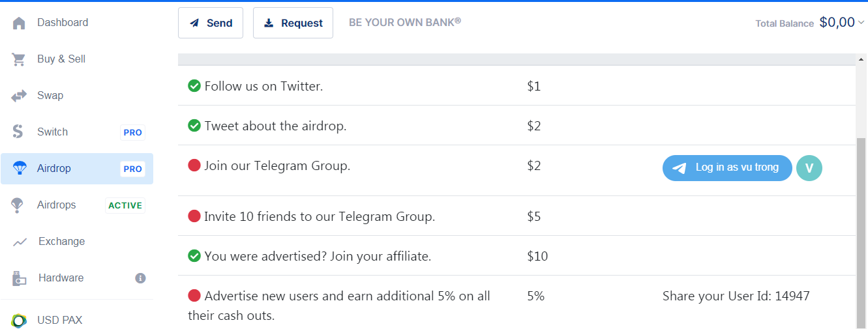Click the red status dot for Join our Telegram Group
This screenshot has width=868, height=329.
pyautogui.click(x=194, y=165)
